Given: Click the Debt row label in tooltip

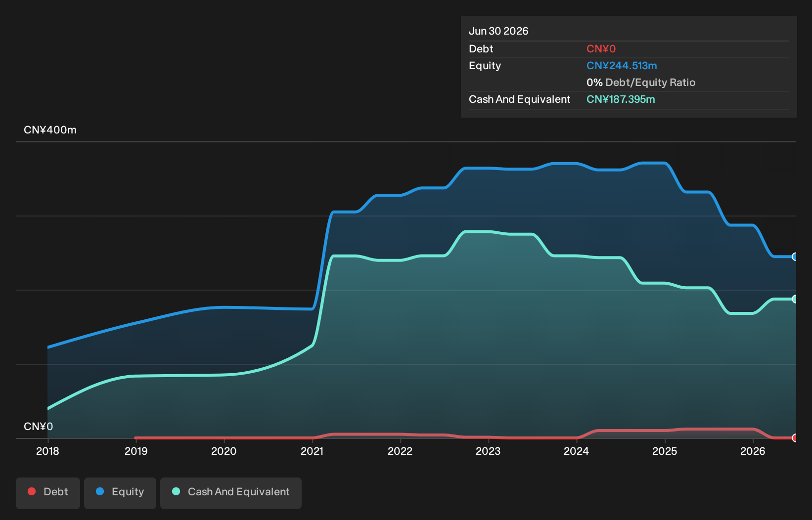Looking at the screenshot, I should [x=481, y=49].
